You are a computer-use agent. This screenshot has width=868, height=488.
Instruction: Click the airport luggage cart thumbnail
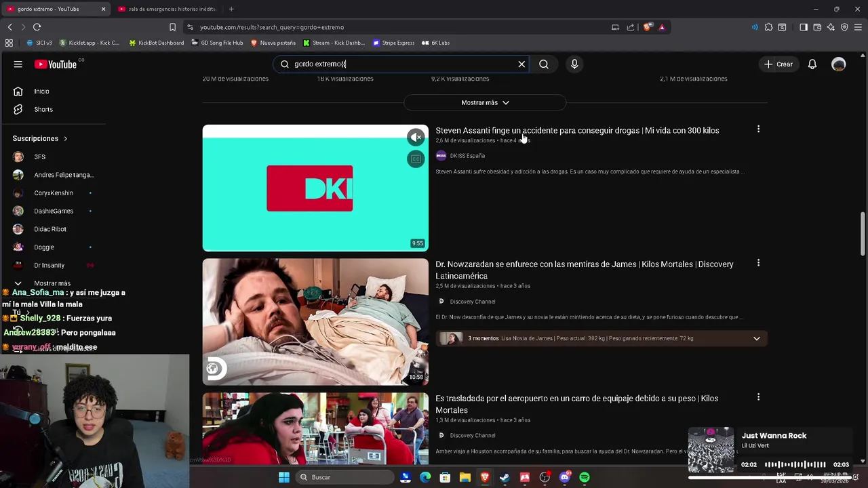315,428
